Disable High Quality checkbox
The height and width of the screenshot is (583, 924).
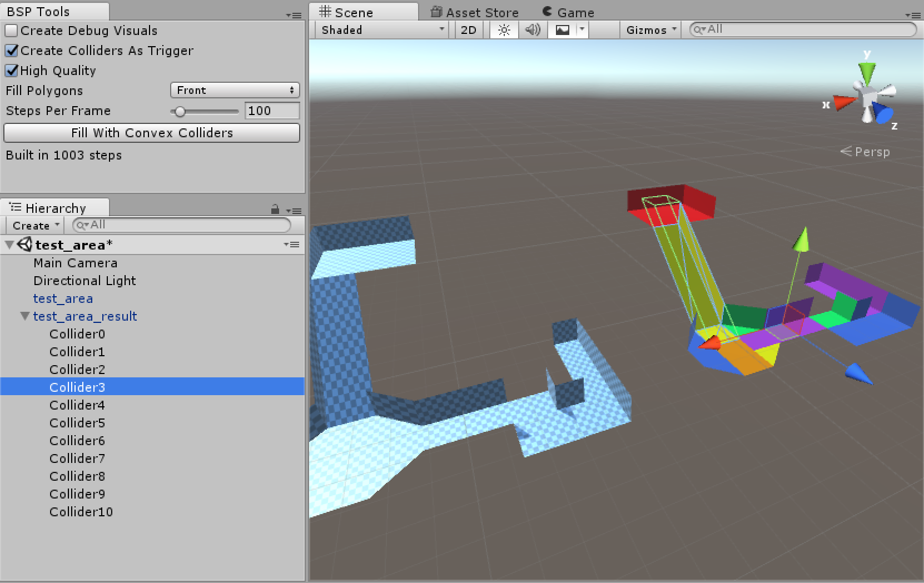pos(11,71)
